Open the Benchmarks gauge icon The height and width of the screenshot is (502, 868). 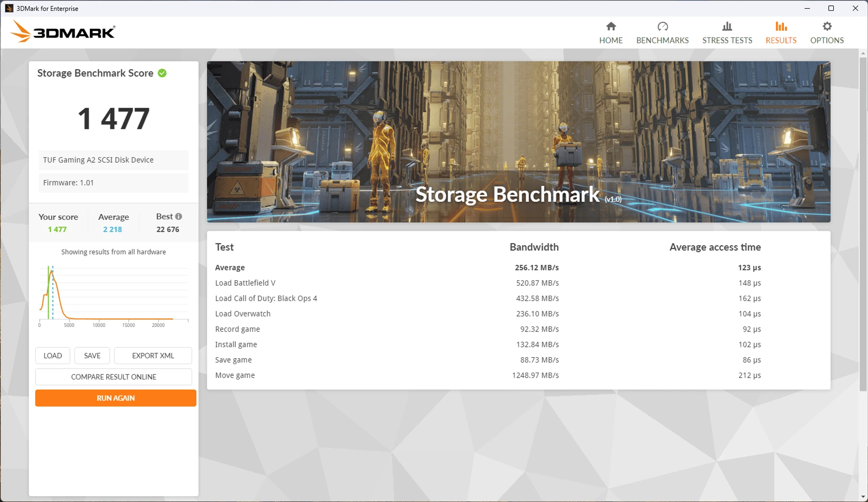pos(662,26)
